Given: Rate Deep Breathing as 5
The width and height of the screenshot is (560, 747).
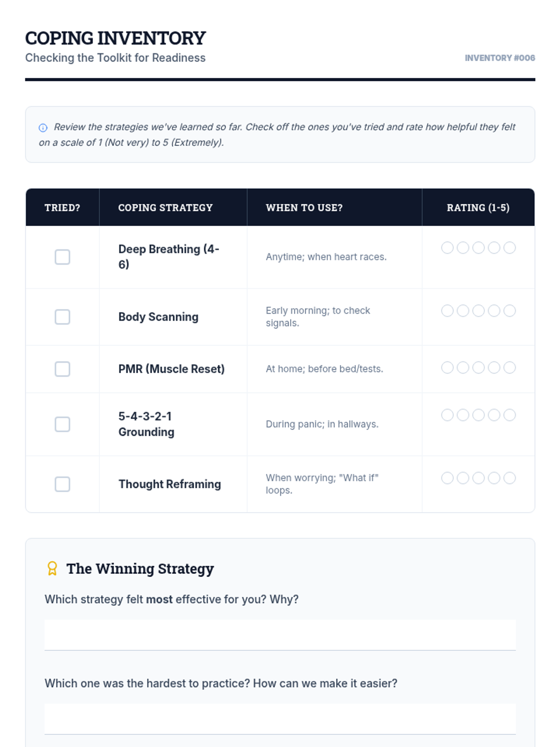Looking at the screenshot, I should pos(510,247).
